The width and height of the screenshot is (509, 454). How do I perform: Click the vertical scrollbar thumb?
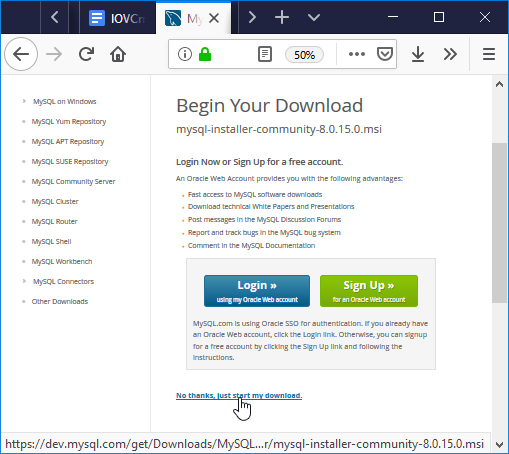(499, 223)
